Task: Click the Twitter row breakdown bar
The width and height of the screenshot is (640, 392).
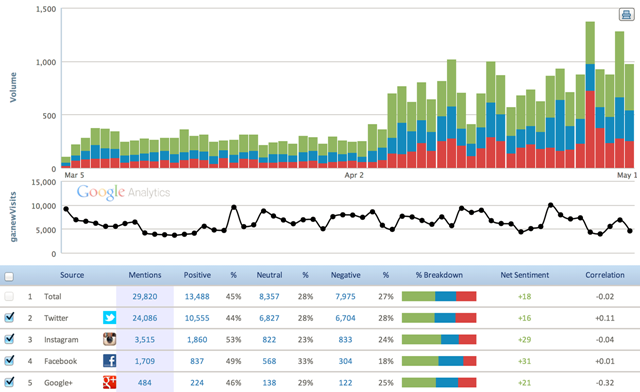Action: tap(439, 318)
